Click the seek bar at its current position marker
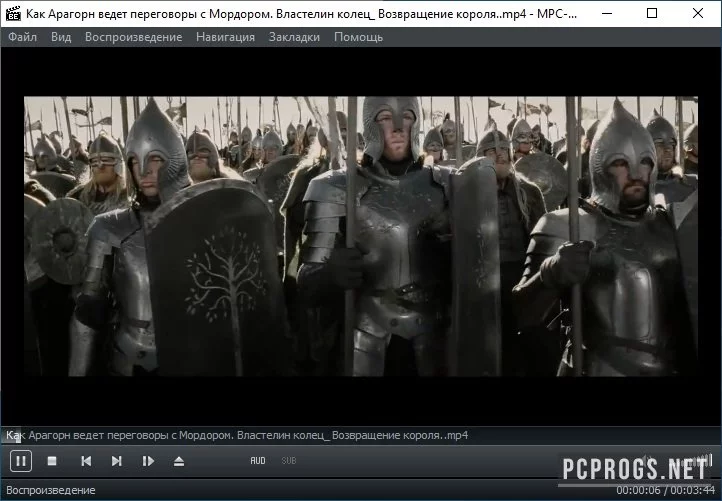 point(20,435)
